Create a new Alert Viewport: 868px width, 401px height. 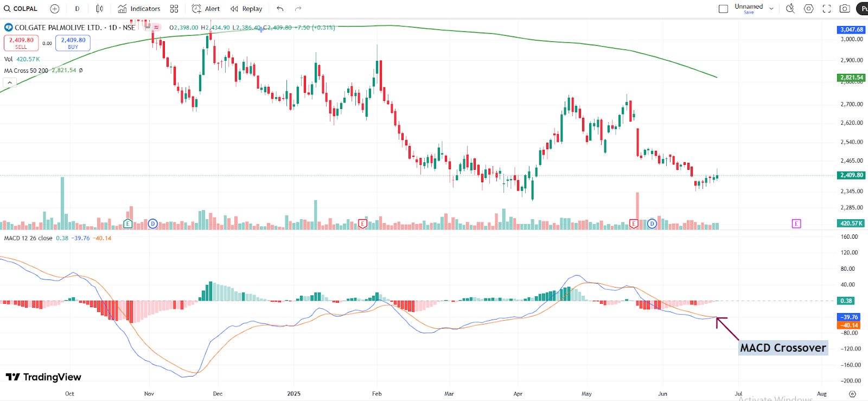(x=206, y=9)
